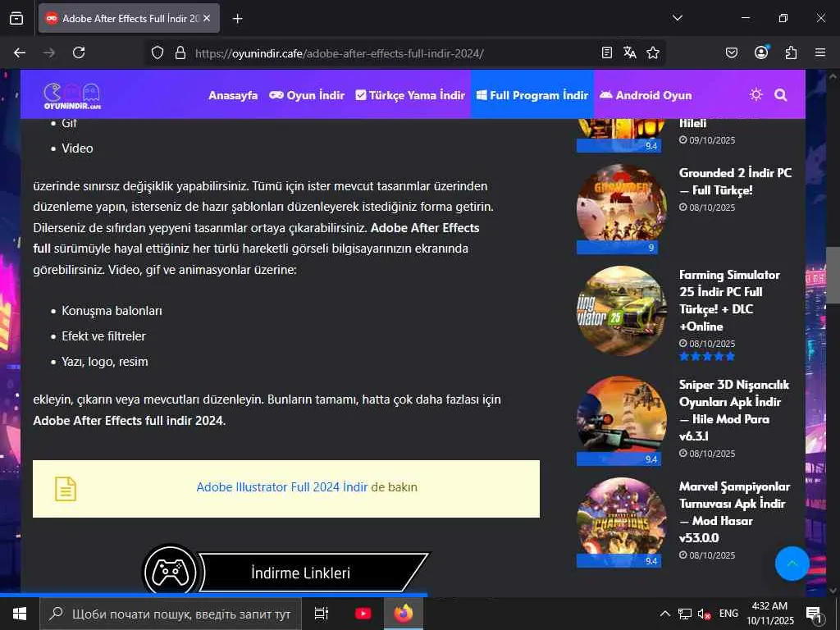
Task: Open the Firefox application hamburger menu
Action: 820,52
